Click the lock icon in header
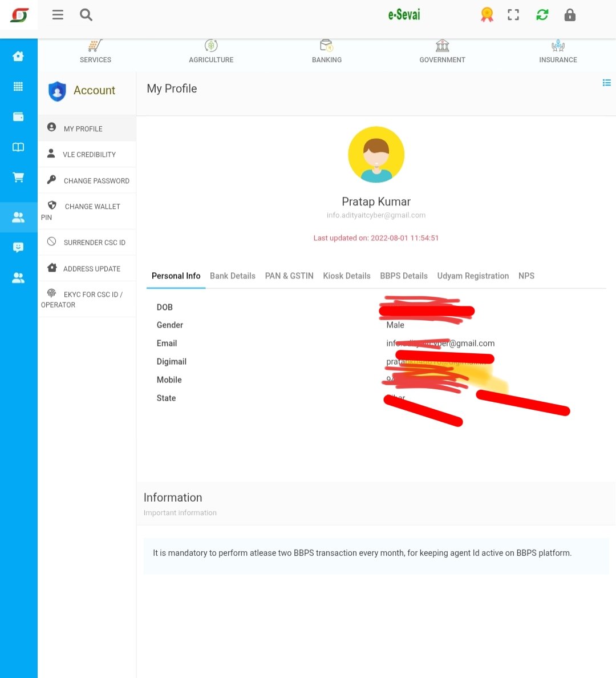The width and height of the screenshot is (616, 678). (x=570, y=15)
